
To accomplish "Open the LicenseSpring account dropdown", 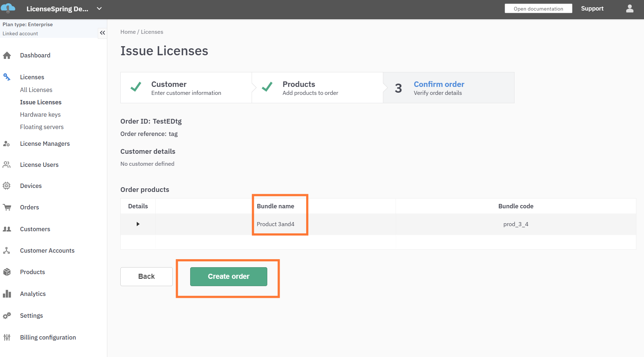I will pos(99,9).
